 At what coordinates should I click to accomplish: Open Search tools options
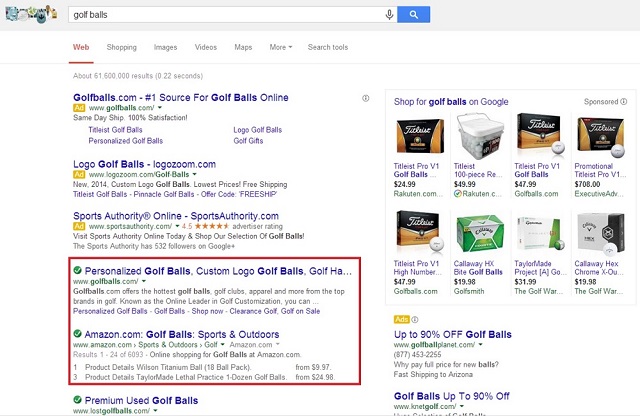(328, 47)
